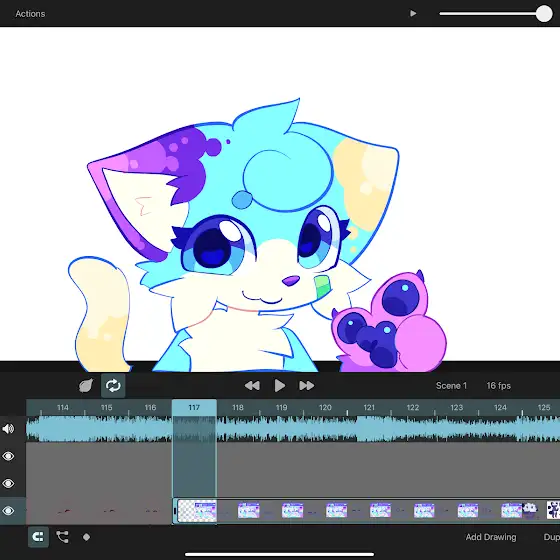Toggle the loop playback button
This screenshot has height=560, width=560.
tap(113, 386)
